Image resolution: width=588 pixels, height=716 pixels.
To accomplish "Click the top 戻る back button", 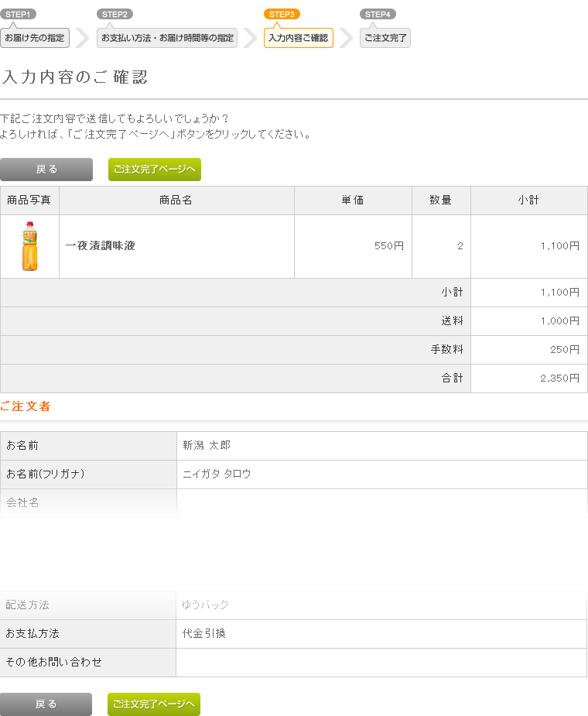I will coord(46,170).
